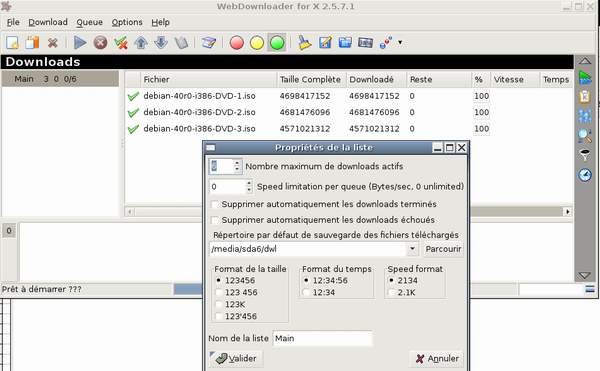Viewport: 600px width, 371px height.
Task: Click sidebar green play icon
Action: point(585,78)
